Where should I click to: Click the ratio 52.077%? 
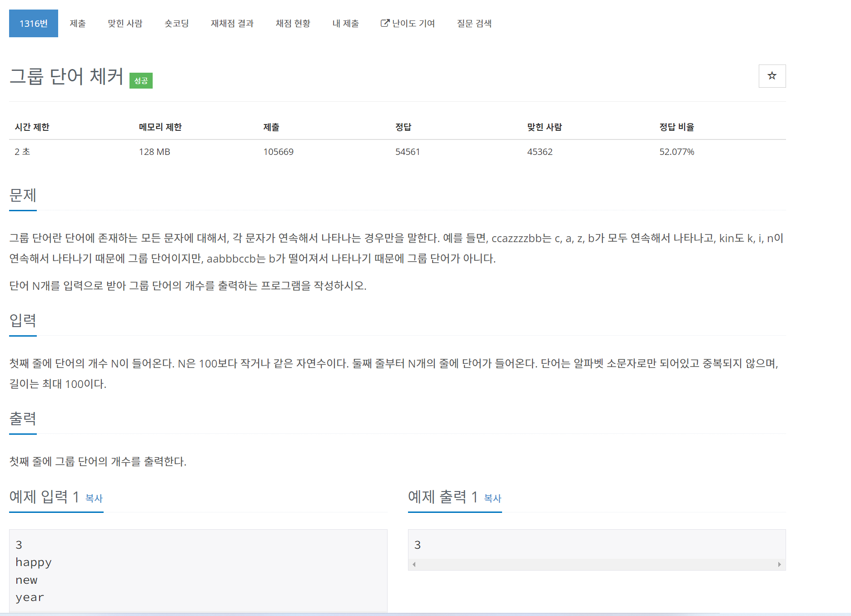[x=677, y=152]
